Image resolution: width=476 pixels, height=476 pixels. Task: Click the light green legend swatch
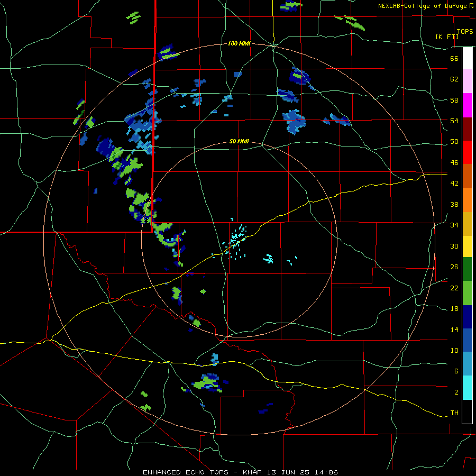[467, 293]
